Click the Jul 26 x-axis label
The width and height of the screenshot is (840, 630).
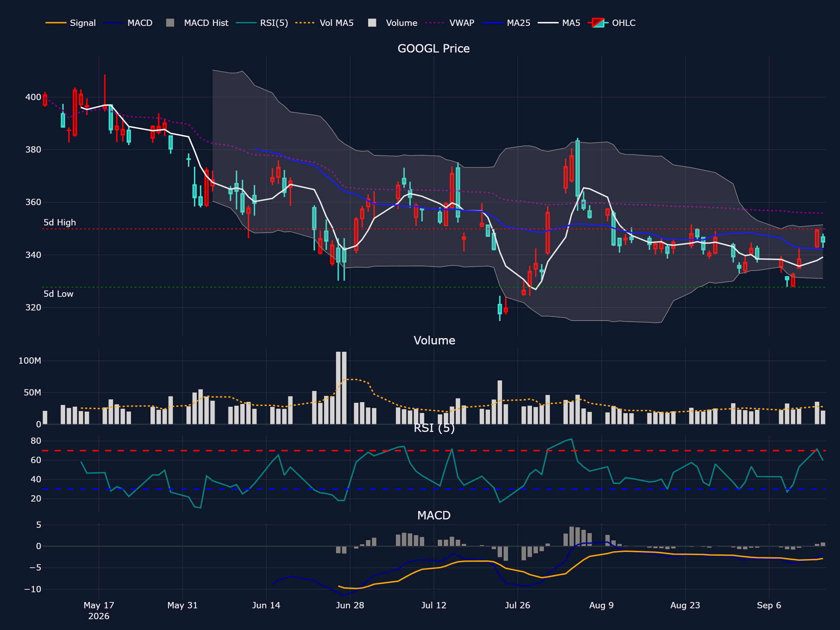(x=518, y=605)
